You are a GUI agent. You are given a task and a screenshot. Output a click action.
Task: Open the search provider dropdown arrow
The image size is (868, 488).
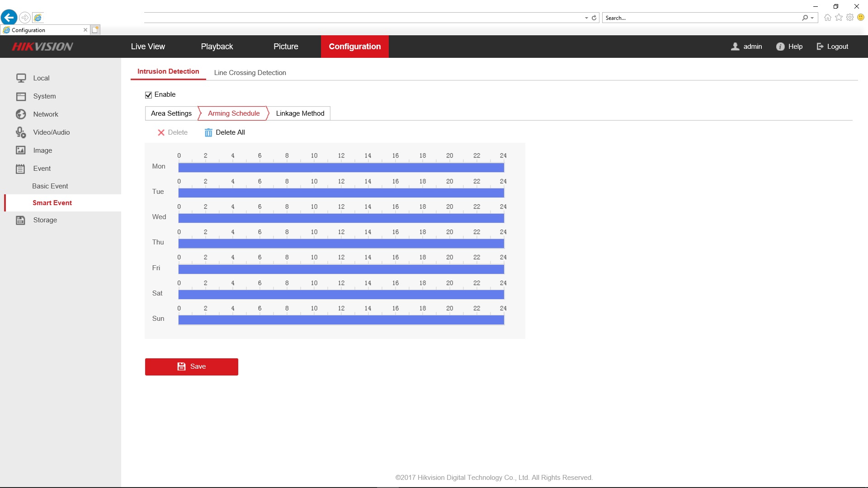coord(812,18)
